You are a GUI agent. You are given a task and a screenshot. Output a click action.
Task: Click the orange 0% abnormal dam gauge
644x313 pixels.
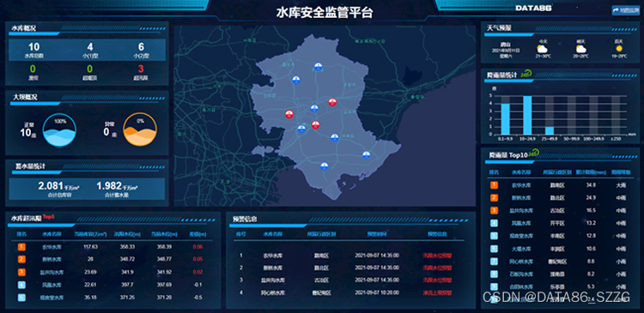(x=140, y=130)
